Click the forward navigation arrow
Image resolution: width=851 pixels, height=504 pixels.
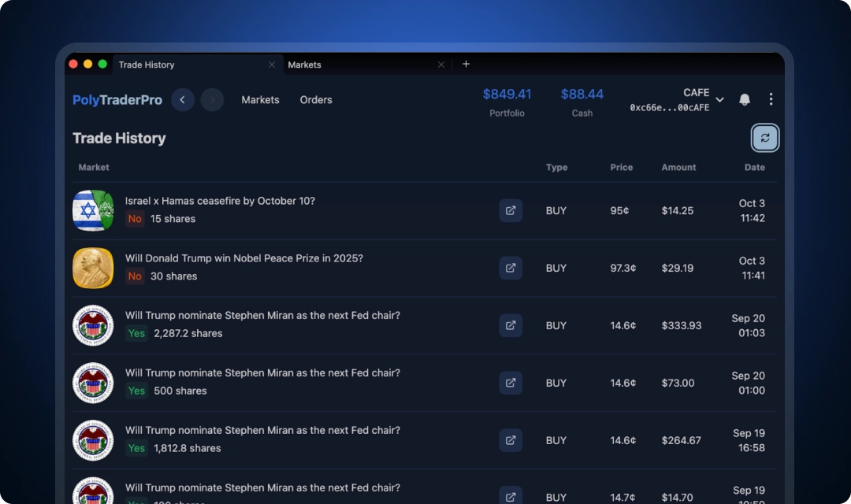[211, 99]
